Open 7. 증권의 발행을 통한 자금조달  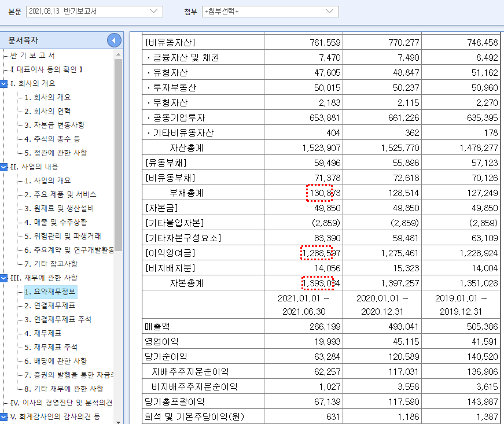pos(69,375)
